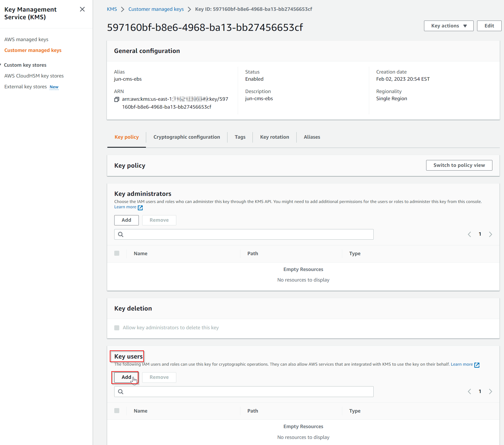Image resolution: width=504 pixels, height=445 pixels.
Task: Collapse the Custom key stores section
Action: 1,64
